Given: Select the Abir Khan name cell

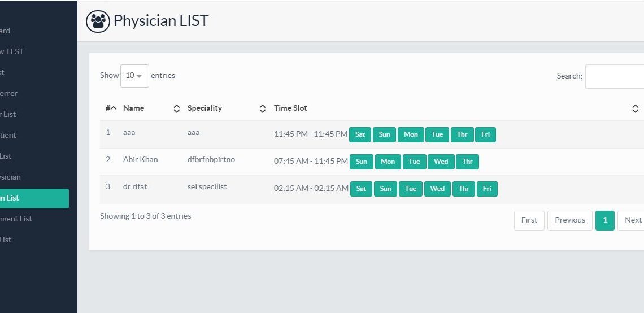Looking at the screenshot, I should click(141, 160).
